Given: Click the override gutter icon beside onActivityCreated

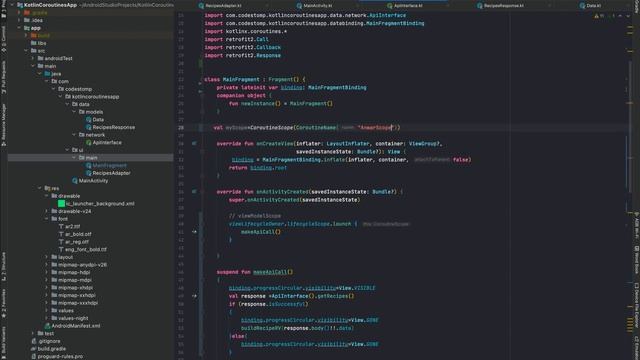Looking at the screenshot, I should pos(194,191).
